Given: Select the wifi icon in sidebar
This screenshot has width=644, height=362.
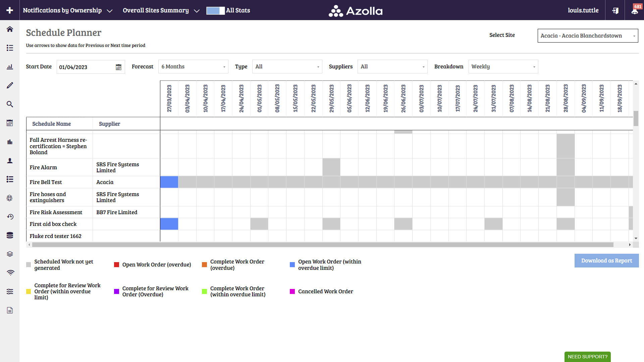Looking at the screenshot, I should pyautogui.click(x=10, y=273).
